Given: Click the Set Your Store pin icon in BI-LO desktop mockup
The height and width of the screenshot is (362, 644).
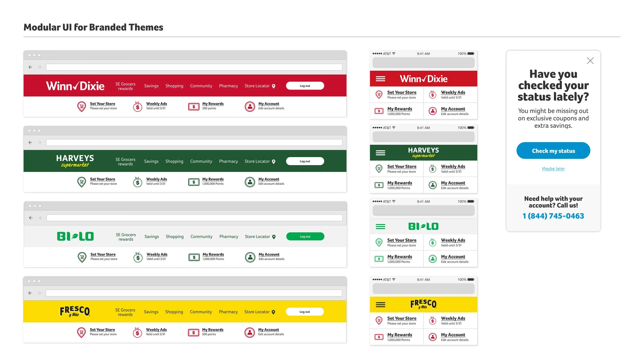Looking at the screenshot, I should (x=82, y=257).
